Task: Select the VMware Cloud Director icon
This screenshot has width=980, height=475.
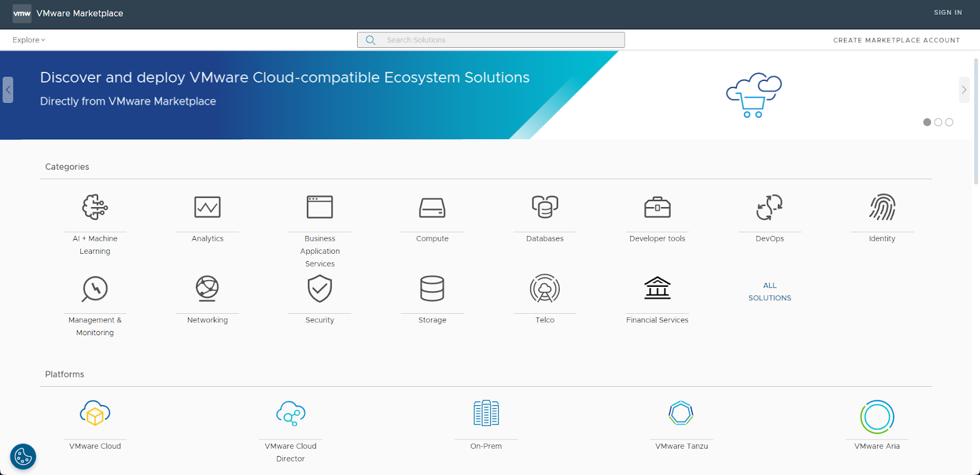Action: click(290, 414)
